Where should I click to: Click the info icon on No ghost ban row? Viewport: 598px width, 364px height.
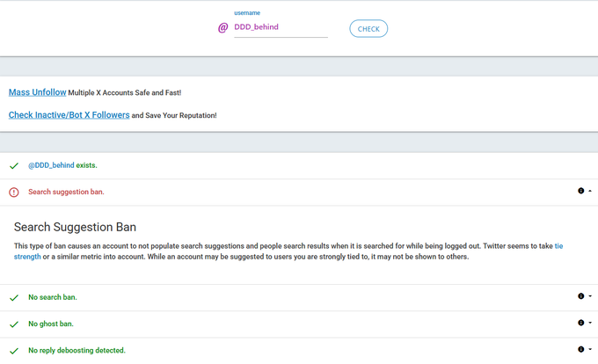coord(580,323)
